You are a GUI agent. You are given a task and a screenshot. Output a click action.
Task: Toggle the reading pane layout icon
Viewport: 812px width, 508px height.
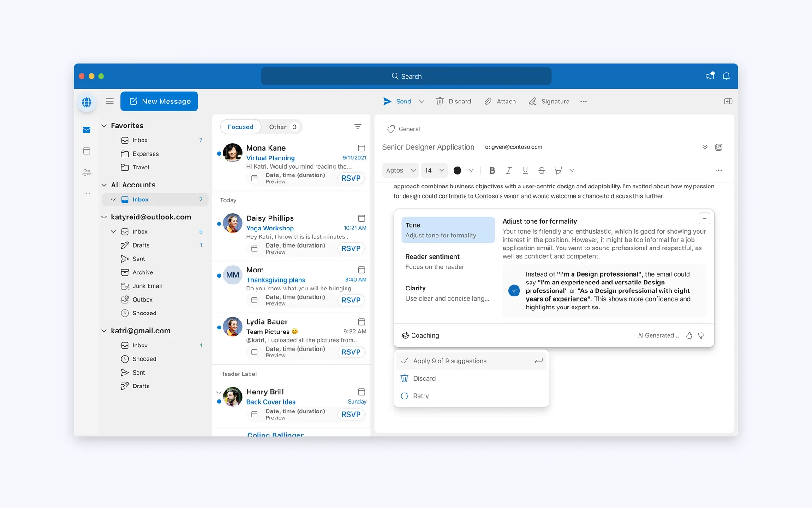click(x=728, y=101)
